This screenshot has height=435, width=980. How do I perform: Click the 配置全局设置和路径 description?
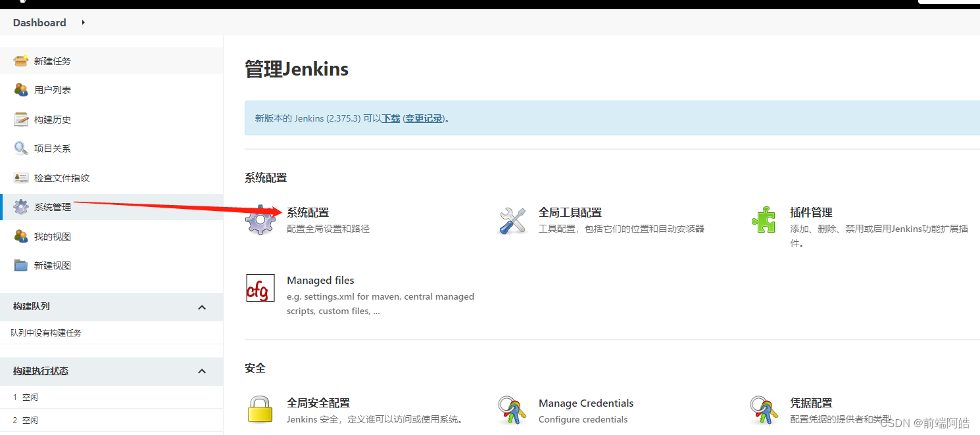click(x=328, y=229)
